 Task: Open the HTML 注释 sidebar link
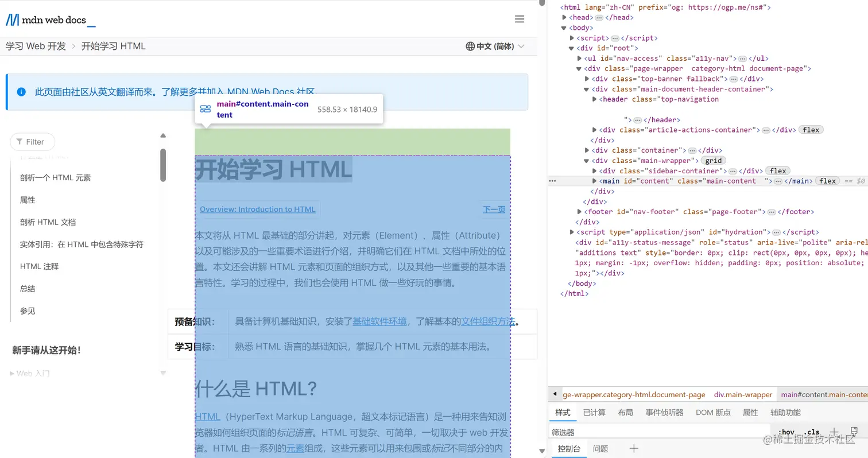pos(40,266)
